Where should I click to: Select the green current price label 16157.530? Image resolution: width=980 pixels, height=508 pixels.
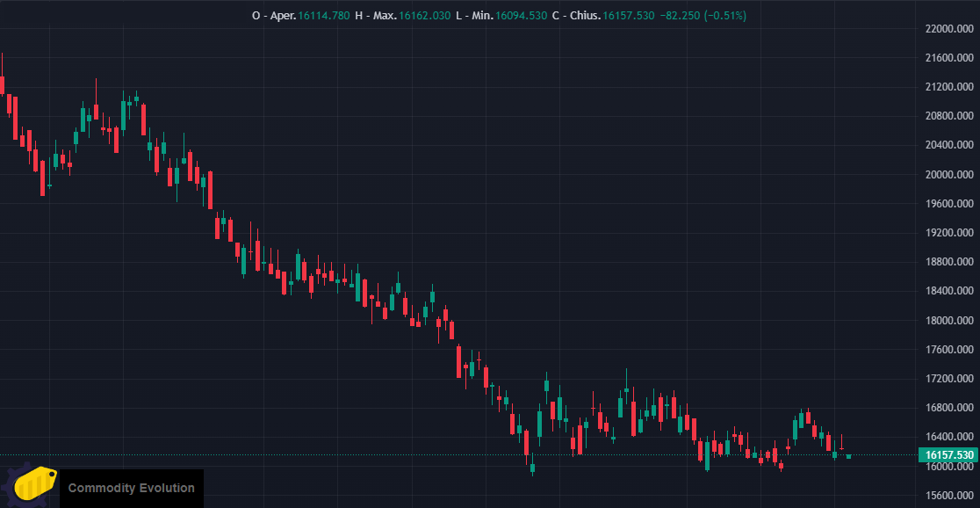948,454
